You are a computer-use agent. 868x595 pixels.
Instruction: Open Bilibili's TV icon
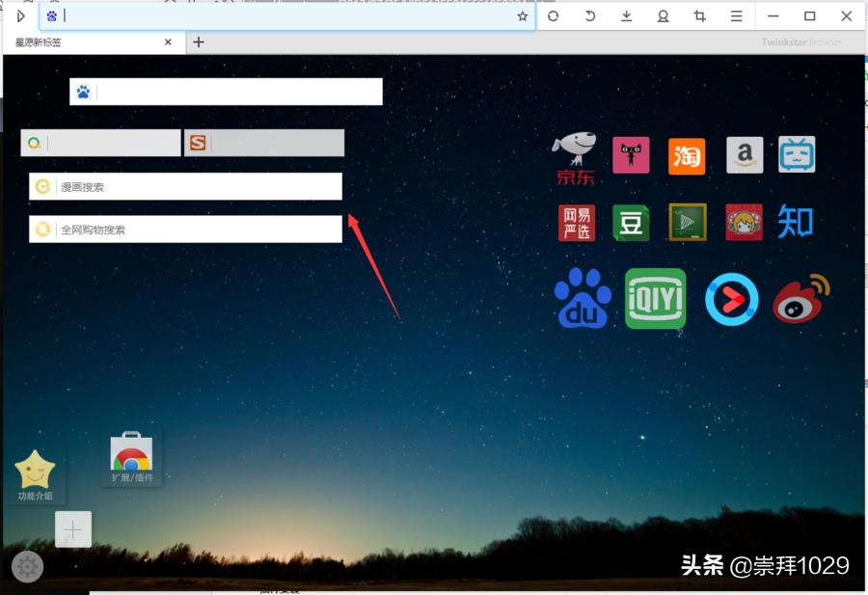tap(799, 154)
